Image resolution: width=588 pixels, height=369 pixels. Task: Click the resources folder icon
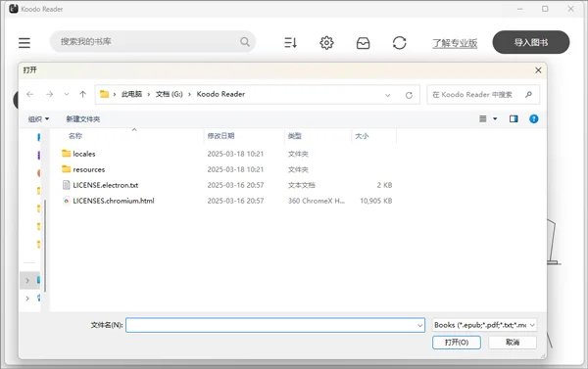[67, 169]
